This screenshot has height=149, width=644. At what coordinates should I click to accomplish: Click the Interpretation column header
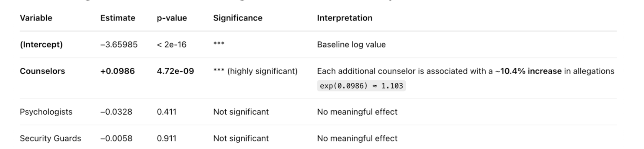(x=344, y=18)
